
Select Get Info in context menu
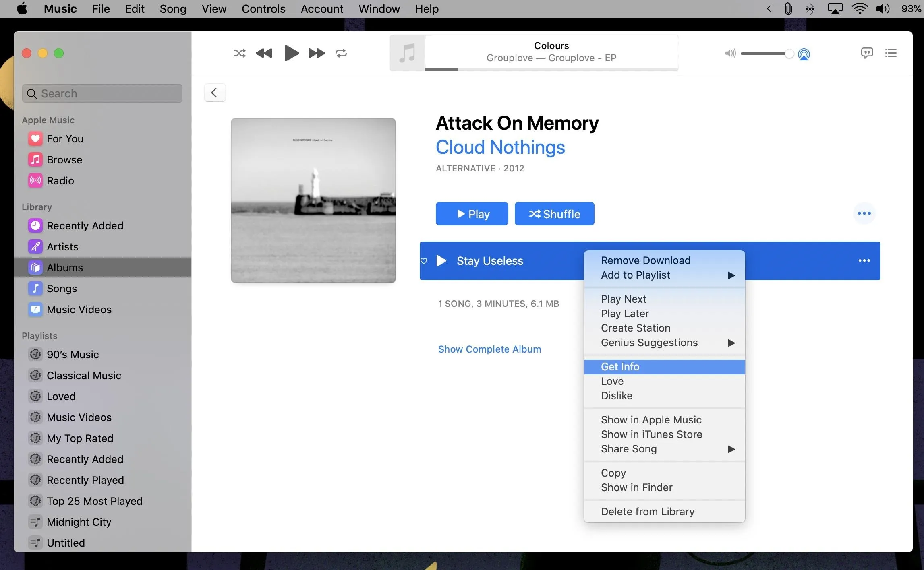[x=665, y=367]
